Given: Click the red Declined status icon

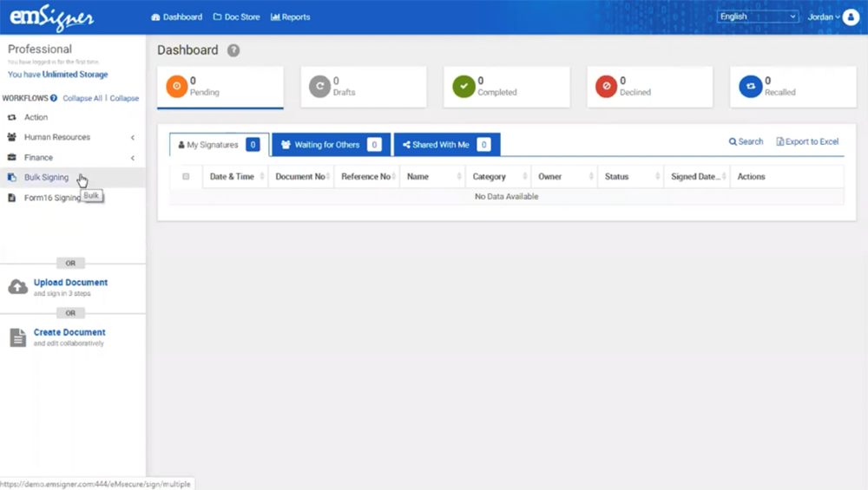Looking at the screenshot, I should (x=606, y=87).
